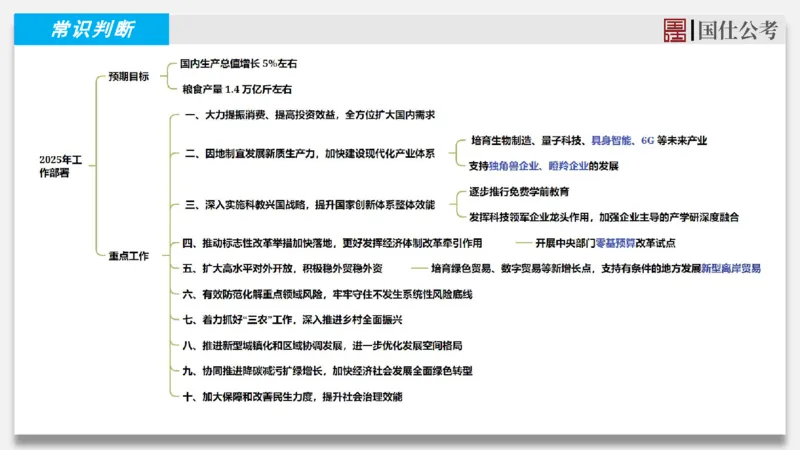The height and width of the screenshot is (450, 800).
Task: Select item 四、推动标志性改革举措加快落地
Action: pos(332,243)
